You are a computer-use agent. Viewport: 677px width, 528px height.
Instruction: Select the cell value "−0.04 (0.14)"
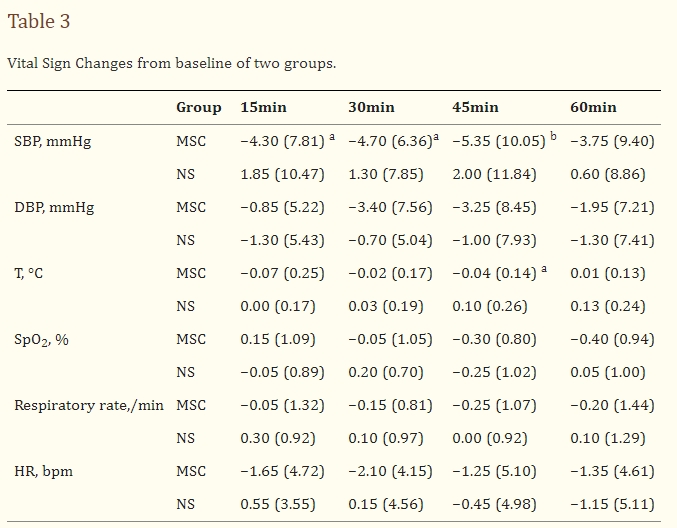tap(494, 273)
